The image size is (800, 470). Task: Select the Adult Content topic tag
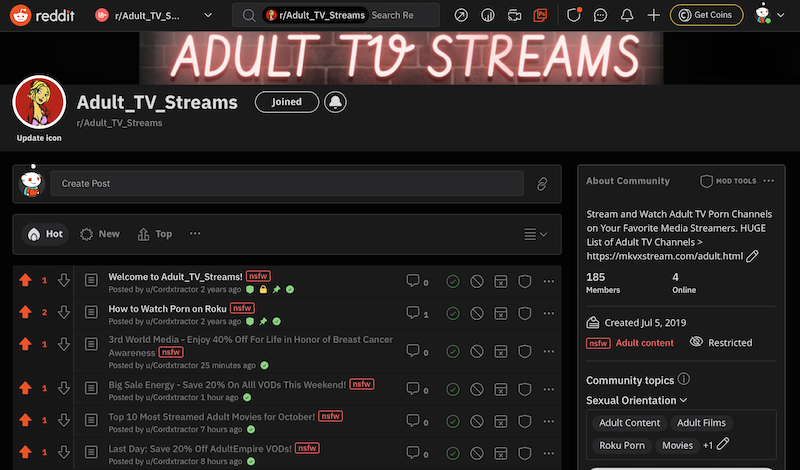[x=630, y=423]
